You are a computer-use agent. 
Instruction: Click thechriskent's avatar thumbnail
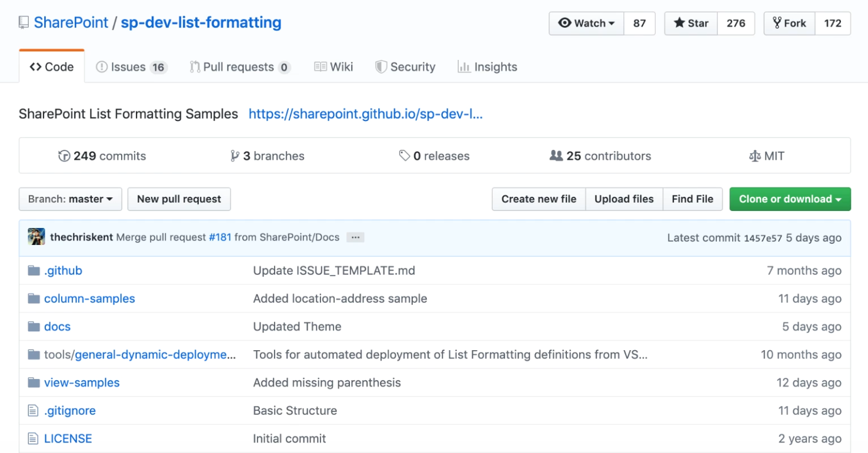pos(36,237)
